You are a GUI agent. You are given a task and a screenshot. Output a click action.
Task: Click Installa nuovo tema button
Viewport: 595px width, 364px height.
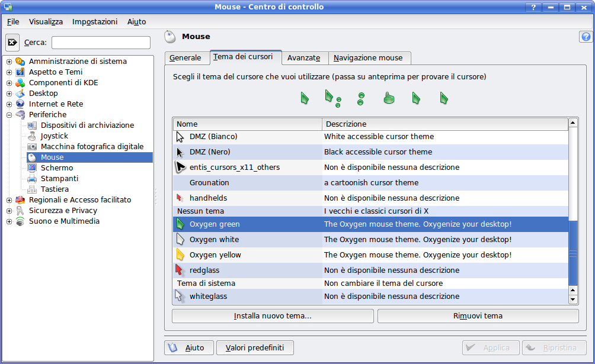point(273,316)
